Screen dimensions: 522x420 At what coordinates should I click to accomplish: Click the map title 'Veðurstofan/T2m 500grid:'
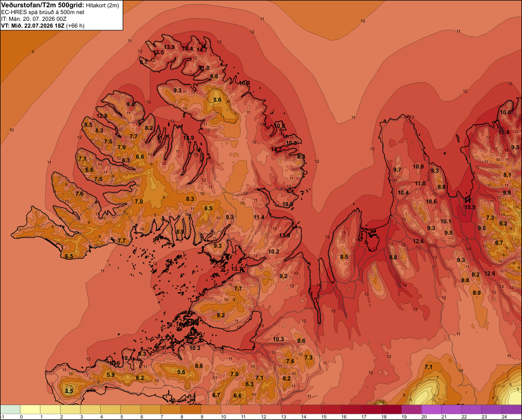pyautogui.click(x=43, y=5)
